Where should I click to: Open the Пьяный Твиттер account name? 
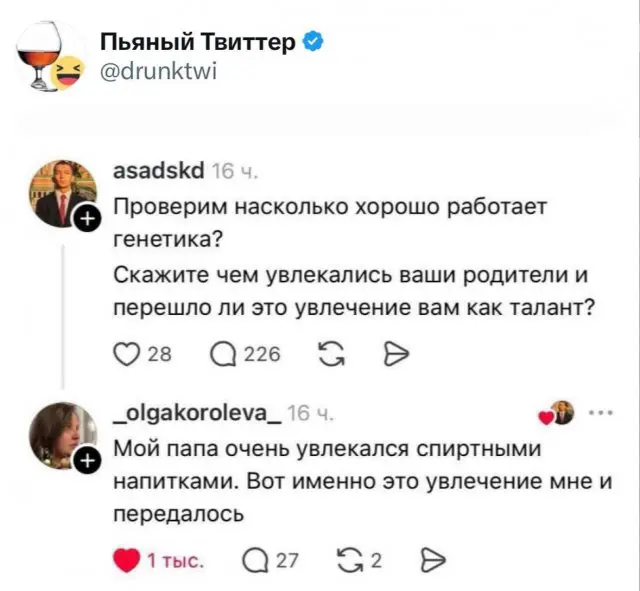click(x=198, y=42)
